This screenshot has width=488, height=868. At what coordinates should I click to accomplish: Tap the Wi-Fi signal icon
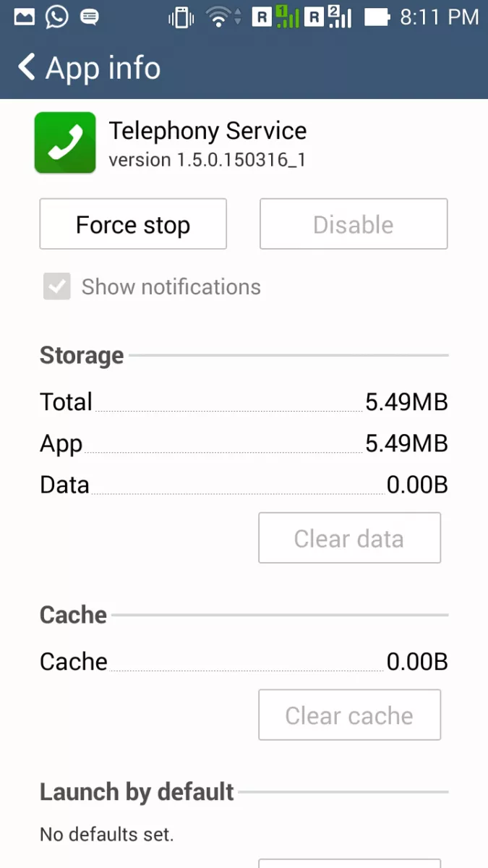point(222,17)
